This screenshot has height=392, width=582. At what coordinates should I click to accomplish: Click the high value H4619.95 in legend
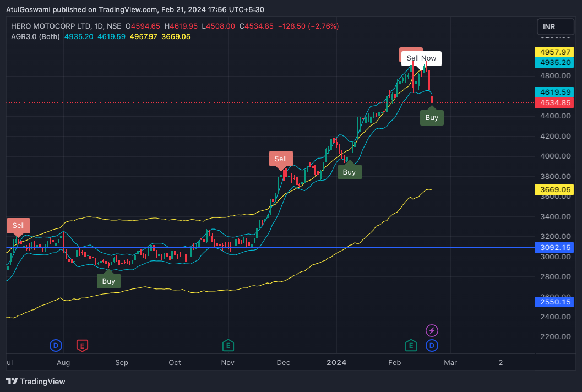point(181,26)
